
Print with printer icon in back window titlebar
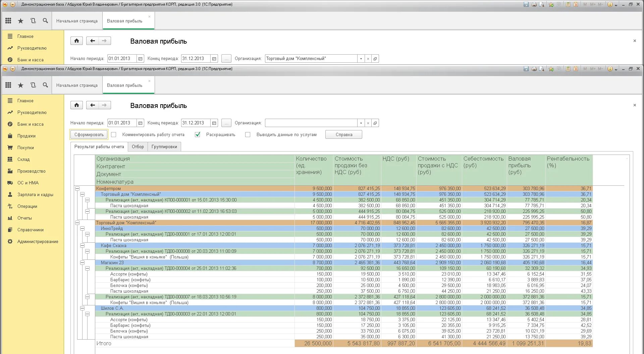(x=534, y=4)
